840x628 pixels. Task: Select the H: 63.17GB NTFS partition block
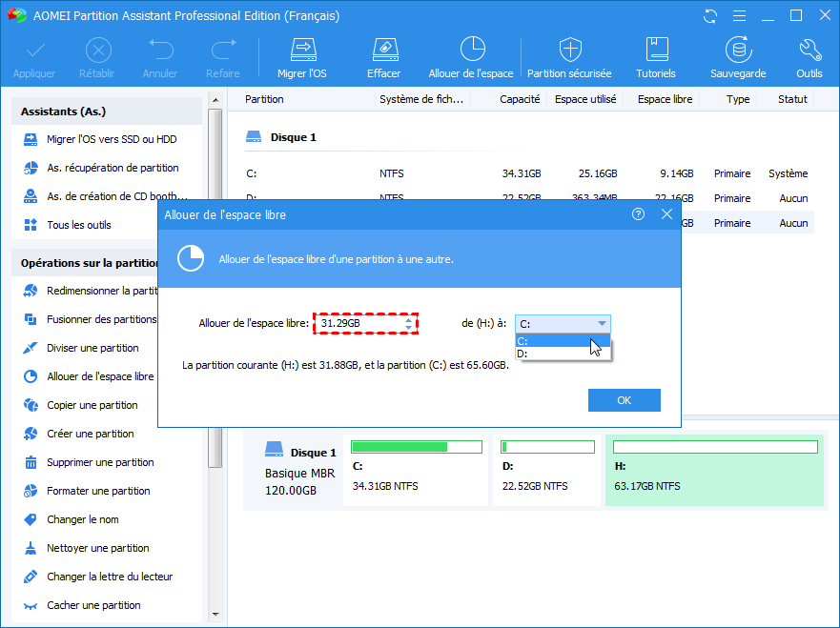715,470
